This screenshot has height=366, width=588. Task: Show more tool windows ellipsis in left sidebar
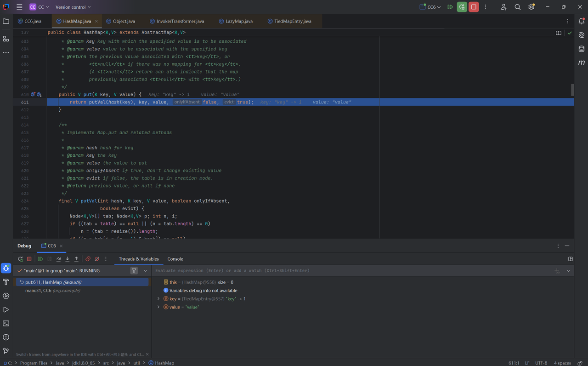coord(6,52)
